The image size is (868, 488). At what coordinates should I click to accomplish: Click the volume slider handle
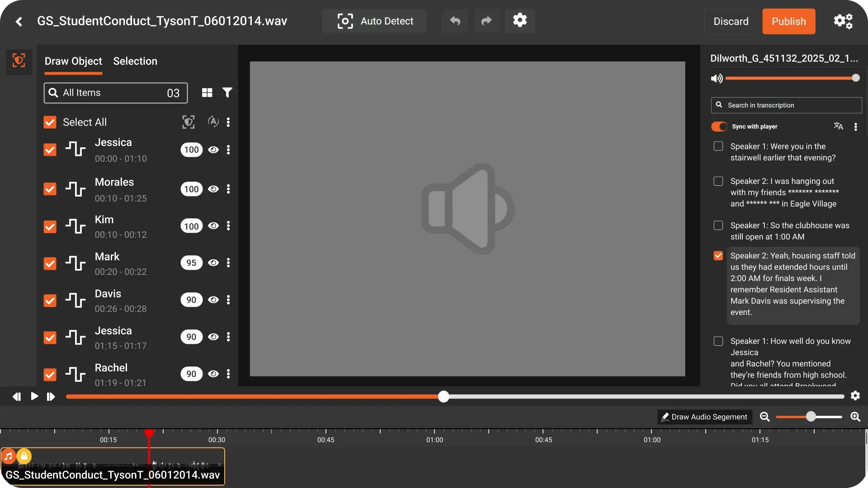(855, 78)
